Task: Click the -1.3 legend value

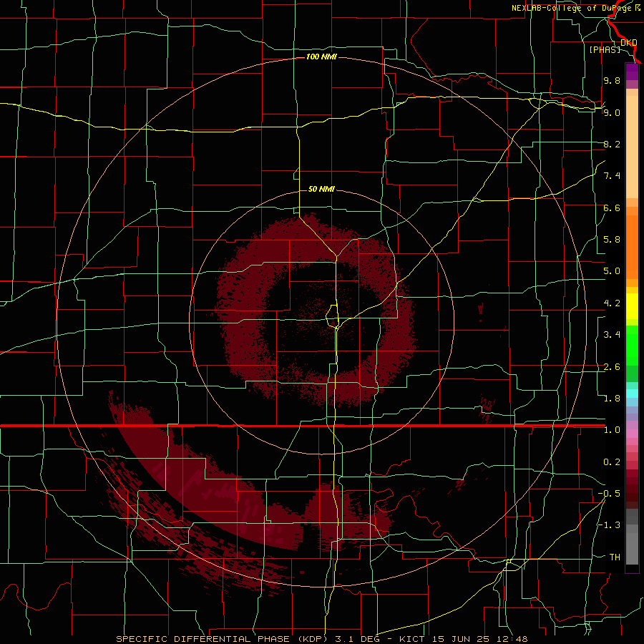Action: (x=609, y=525)
